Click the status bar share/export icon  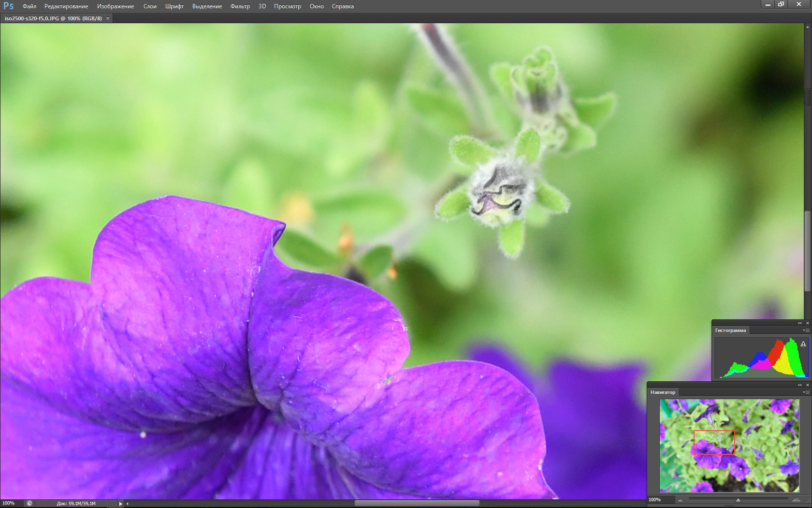(29, 503)
